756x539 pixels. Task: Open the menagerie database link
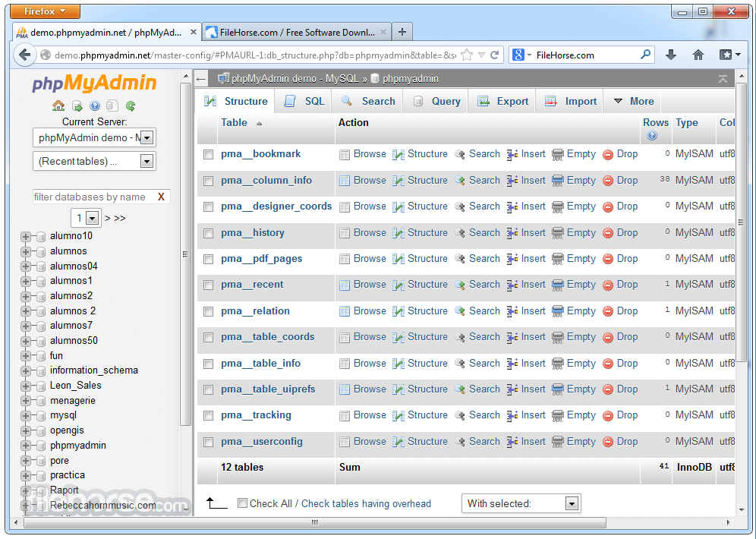click(73, 401)
